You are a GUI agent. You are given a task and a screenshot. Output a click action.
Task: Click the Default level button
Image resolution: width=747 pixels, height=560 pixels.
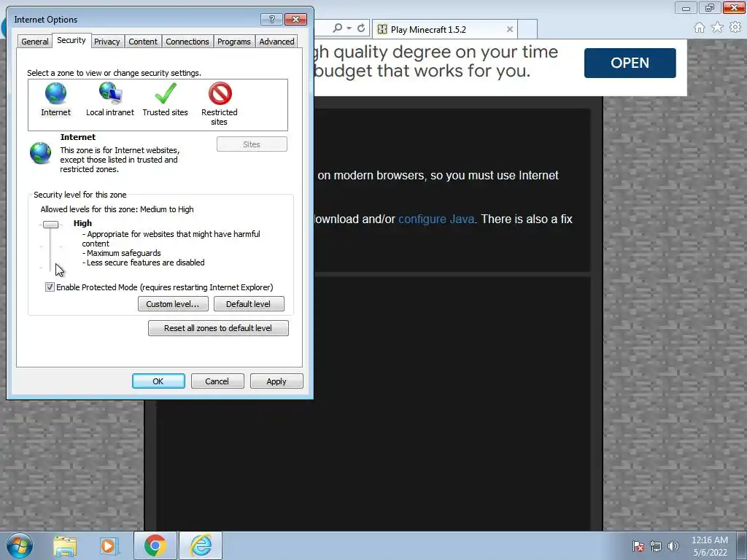coord(249,304)
